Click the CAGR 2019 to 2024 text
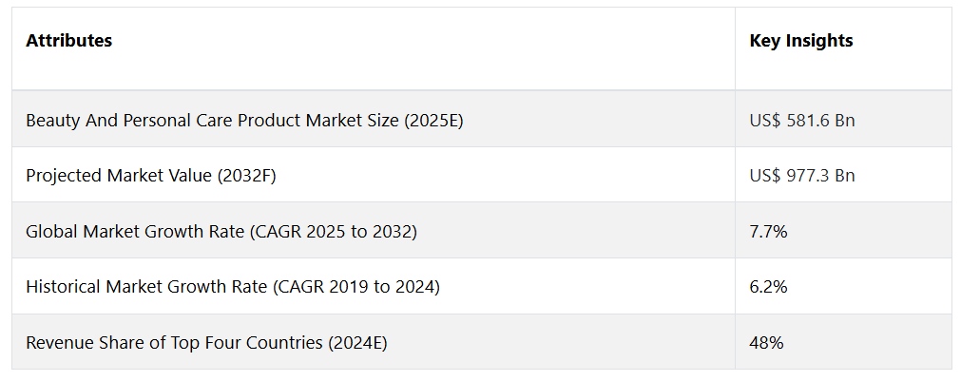This screenshot has height=381, width=980. click(356, 287)
